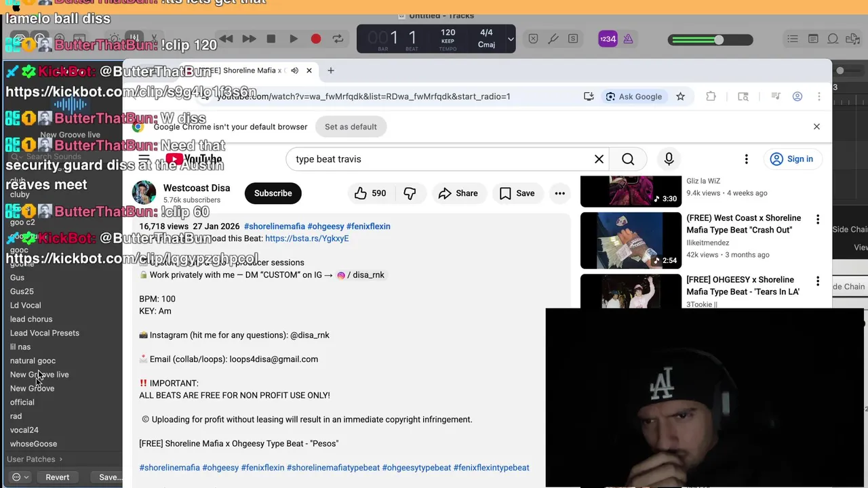Start playback with Logic Pro play button
This screenshot has width=868, height=488.
tap(294, 39)
